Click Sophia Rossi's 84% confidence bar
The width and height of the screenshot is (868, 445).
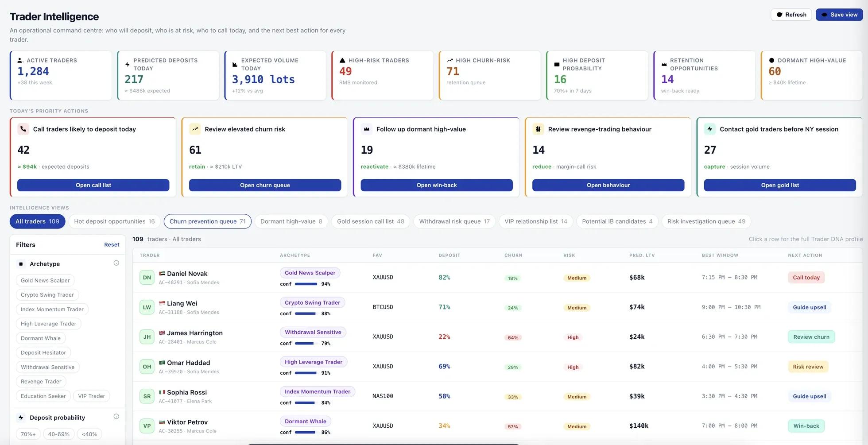click(306, 403)
